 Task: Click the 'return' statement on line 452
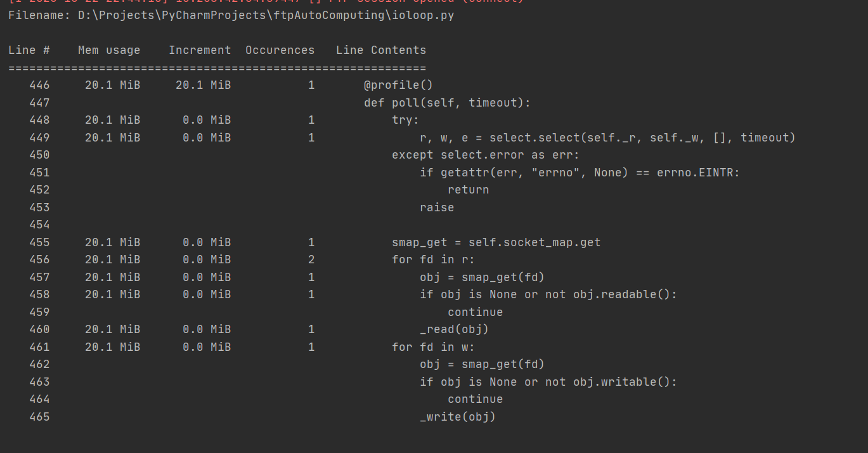pos(468,190)
